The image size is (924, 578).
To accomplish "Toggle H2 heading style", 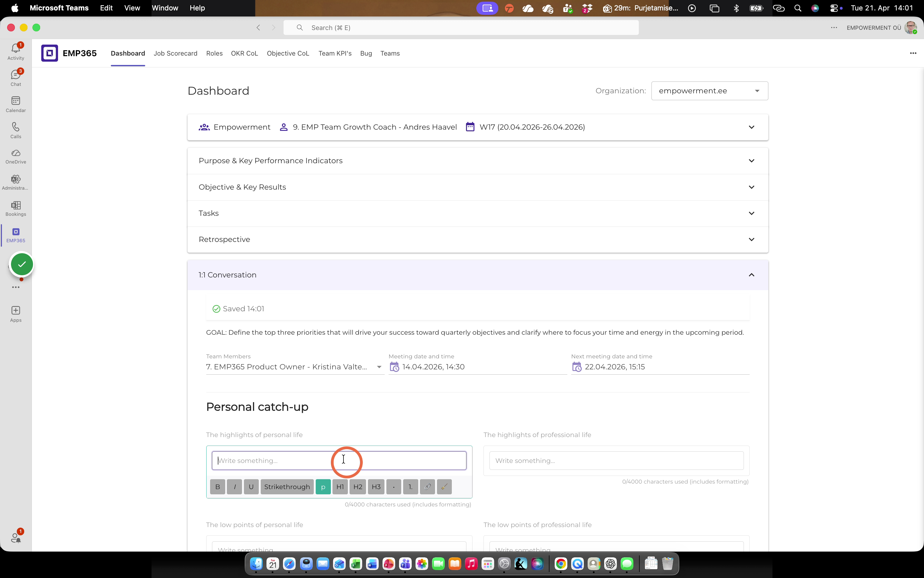I will point(358,487).
